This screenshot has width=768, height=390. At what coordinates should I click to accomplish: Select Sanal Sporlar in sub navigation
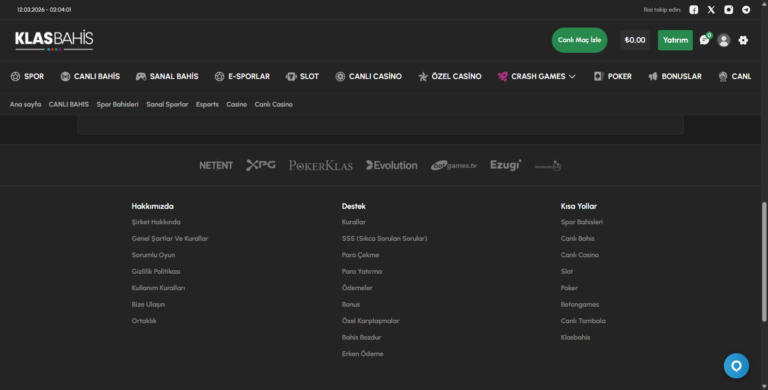point(167,104)
